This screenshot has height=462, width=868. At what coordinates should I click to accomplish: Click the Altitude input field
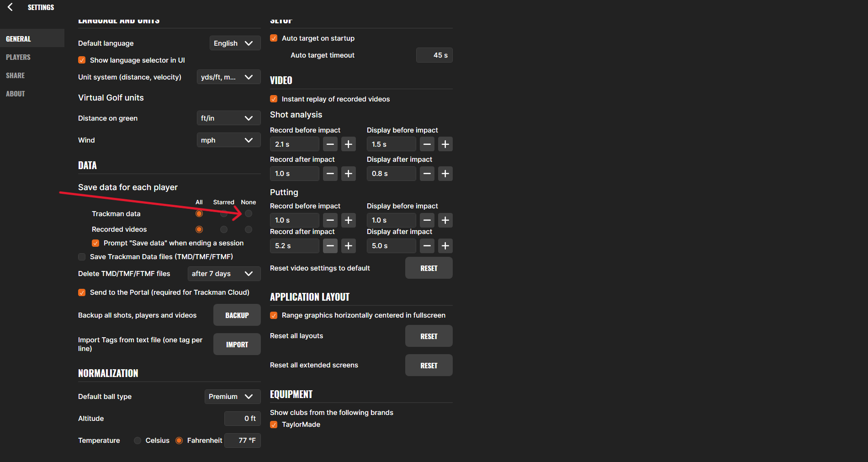tap(243, 419)
